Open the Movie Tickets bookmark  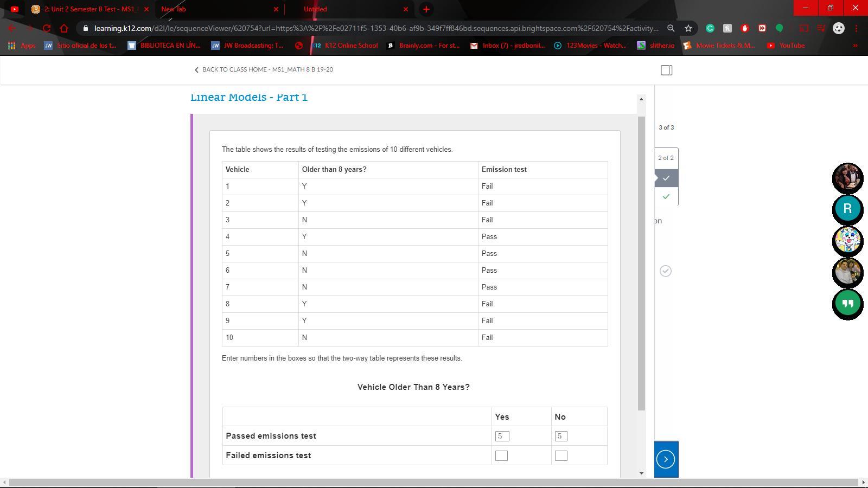[x=719, y=46]
